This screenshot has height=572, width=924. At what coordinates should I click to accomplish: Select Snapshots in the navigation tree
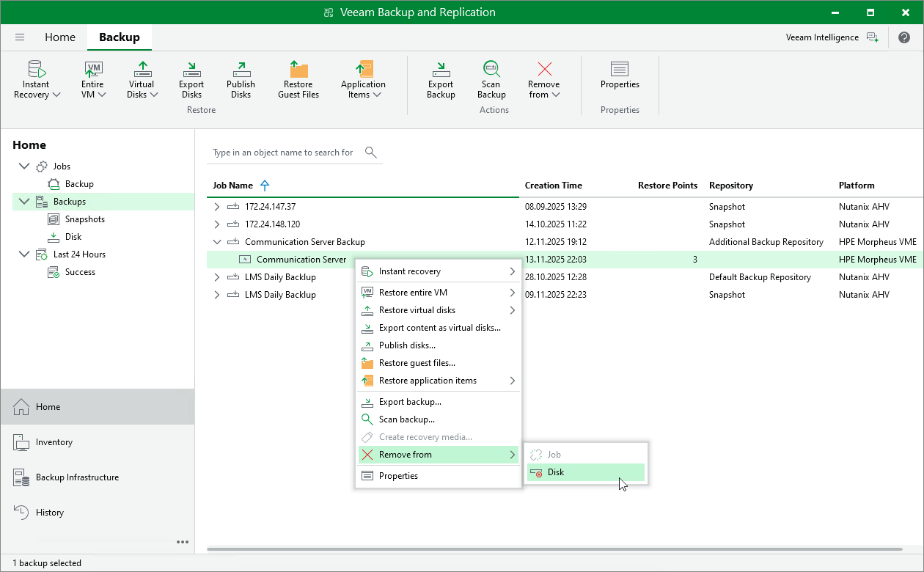[x=84, y=219]
